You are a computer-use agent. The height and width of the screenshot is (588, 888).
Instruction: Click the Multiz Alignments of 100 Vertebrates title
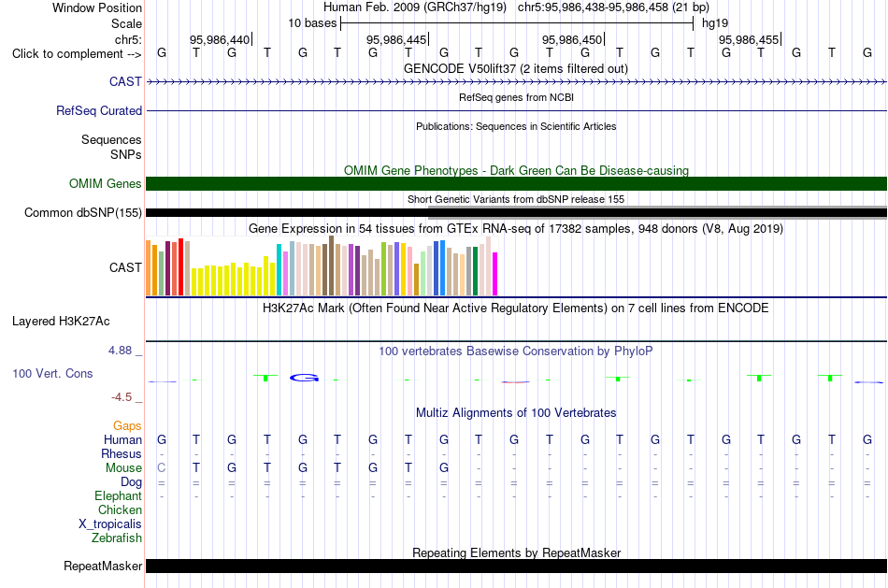click(x=516, y=412)
